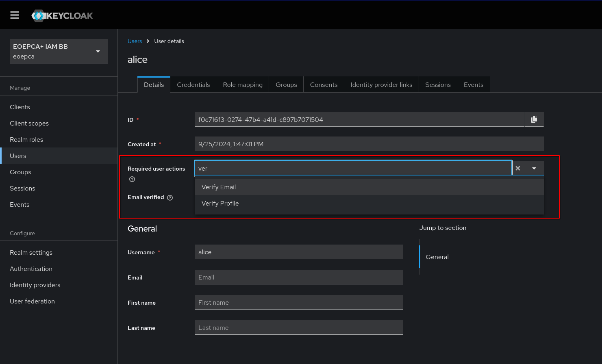Switch to the Credentials tab

click(x=193, y=84)
